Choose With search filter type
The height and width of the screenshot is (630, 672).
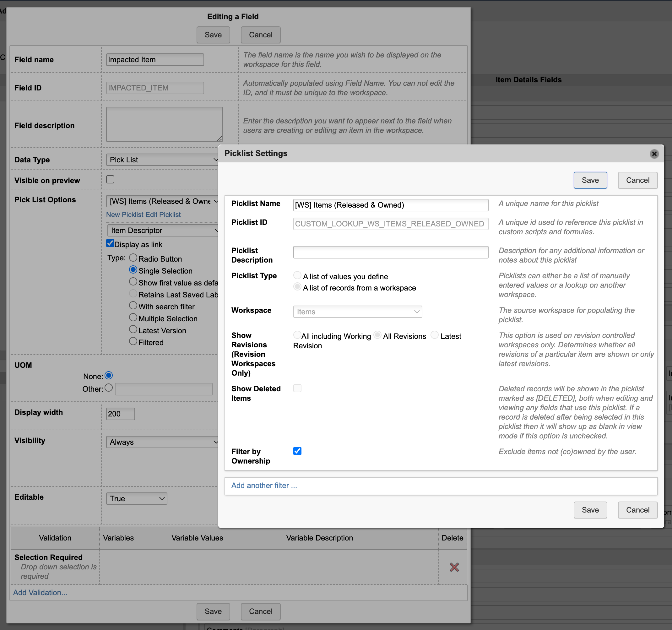[133, 306]
